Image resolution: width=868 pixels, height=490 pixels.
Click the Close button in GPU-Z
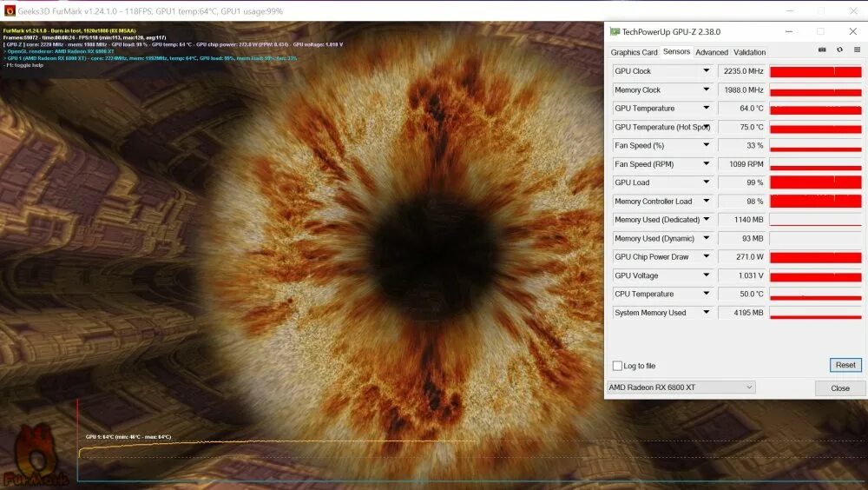point(839,388)
